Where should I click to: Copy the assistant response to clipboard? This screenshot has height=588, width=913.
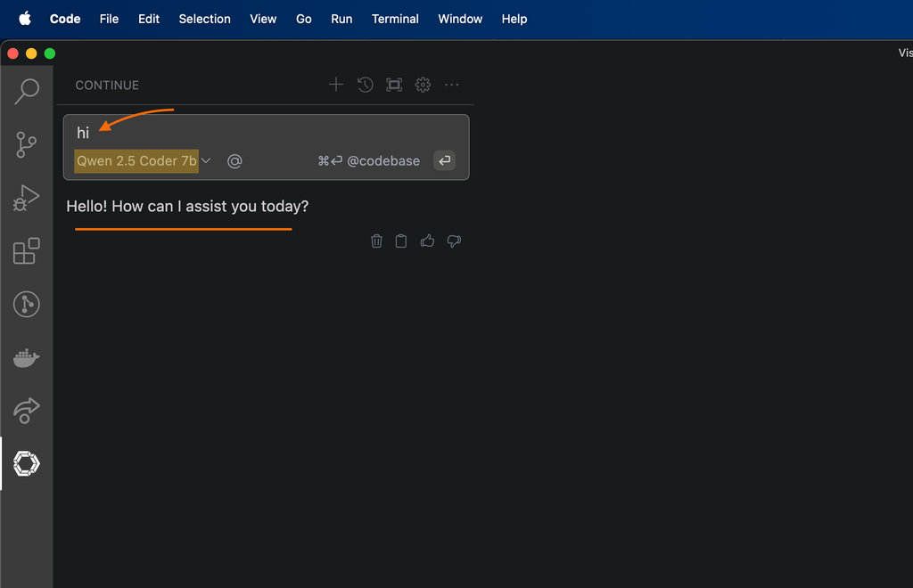point(400,241)
